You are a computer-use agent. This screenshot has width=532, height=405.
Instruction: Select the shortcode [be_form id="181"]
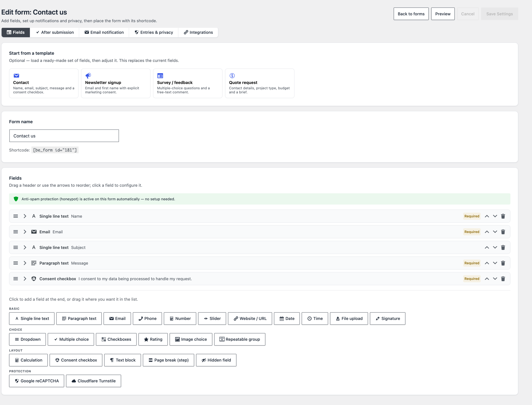click(x=55, y=150)
